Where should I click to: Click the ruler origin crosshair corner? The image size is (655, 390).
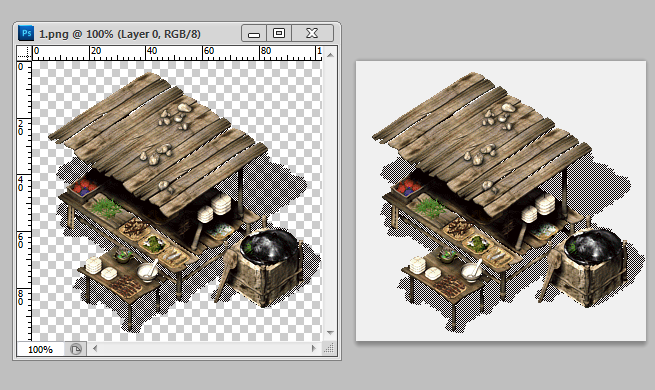24,53
